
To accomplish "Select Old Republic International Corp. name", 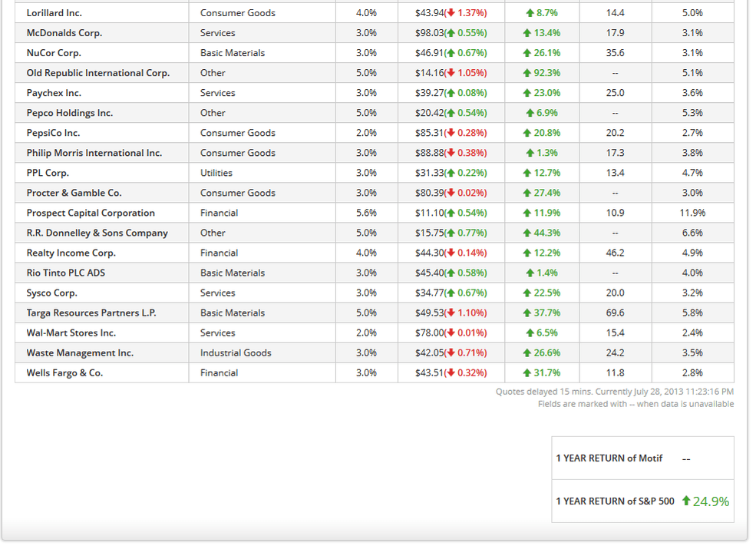I will click(98, 73).
